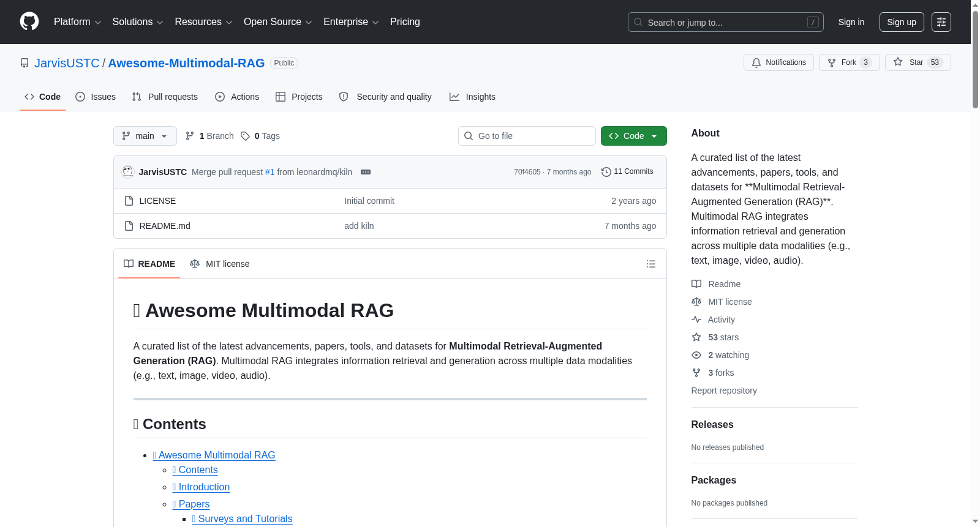Screen dimensions: 980x527
Task: Open the green Code dropdown button
Action: coord(633,136)
